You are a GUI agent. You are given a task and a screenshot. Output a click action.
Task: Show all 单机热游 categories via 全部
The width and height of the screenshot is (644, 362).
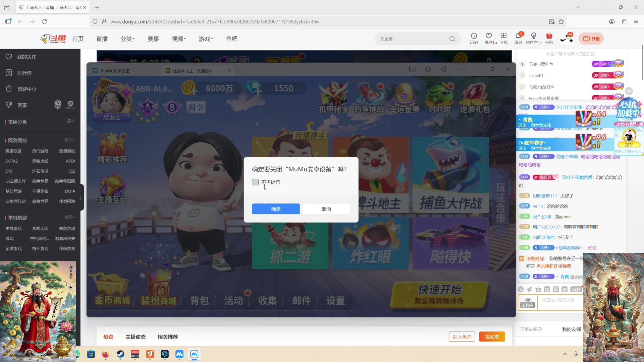click(x=70, y=217)
